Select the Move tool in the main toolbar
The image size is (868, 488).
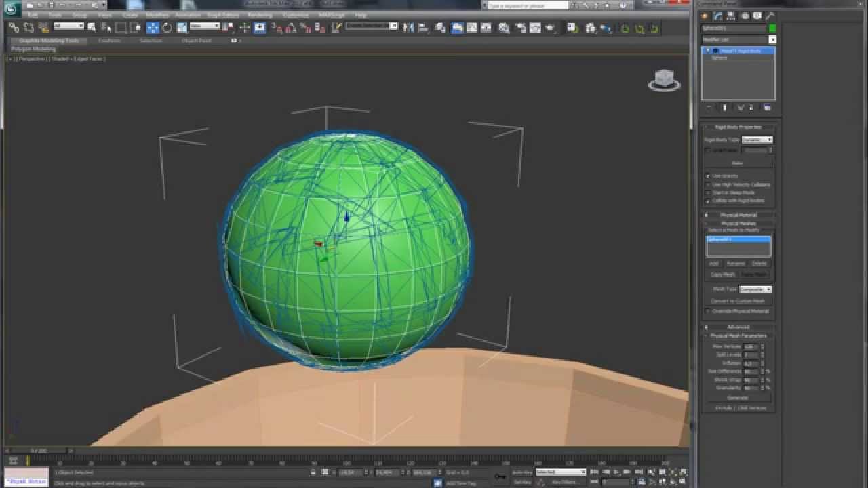coord(153,27)
